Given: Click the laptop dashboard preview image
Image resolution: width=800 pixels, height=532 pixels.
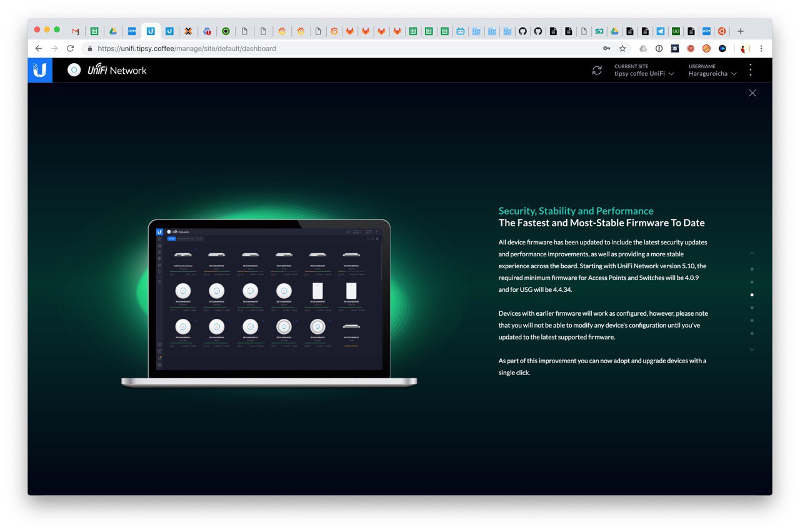Looking at the screenshot, I should pos(269,303).
